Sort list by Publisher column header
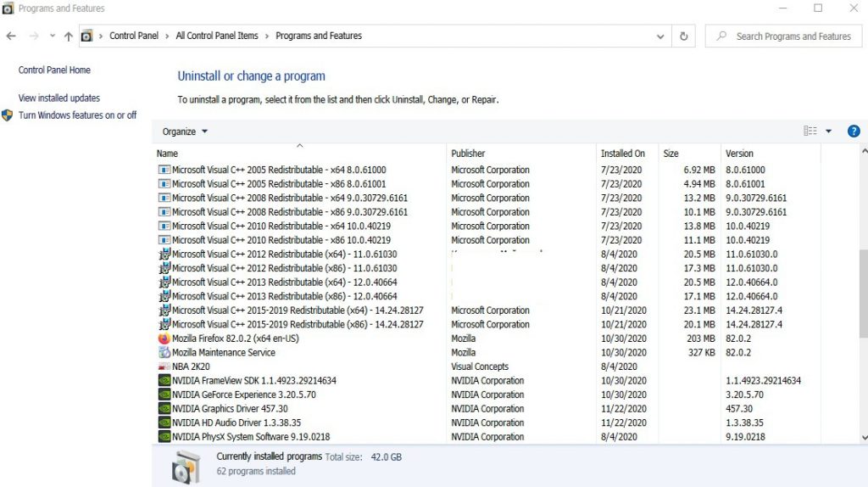The height and width of the screenshot is (487, 868). point(468,154)
